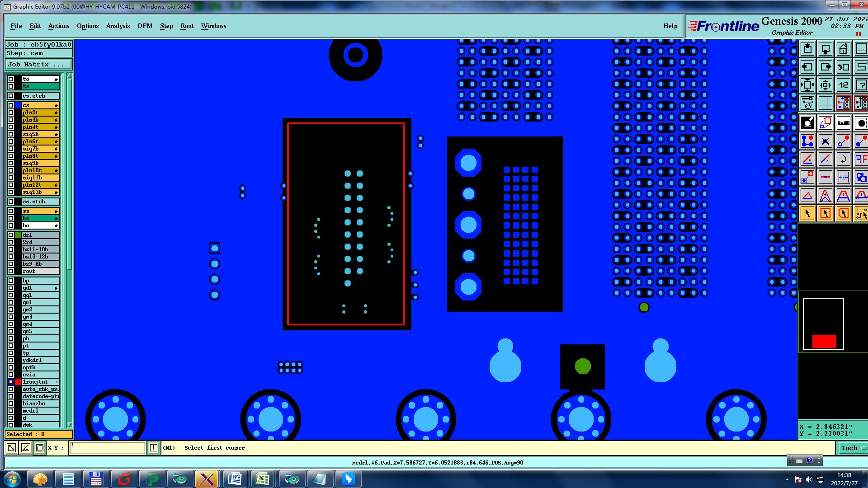Screen dimensions: 868x488
Task: Toggle checkbox for drl layer
Action: 11,235
